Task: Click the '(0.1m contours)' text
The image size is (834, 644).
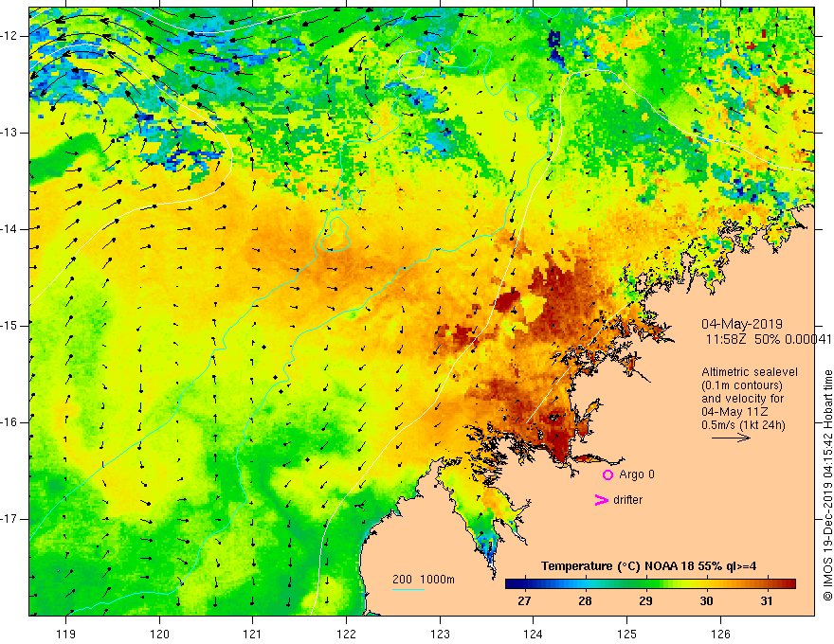Action: 741,385
